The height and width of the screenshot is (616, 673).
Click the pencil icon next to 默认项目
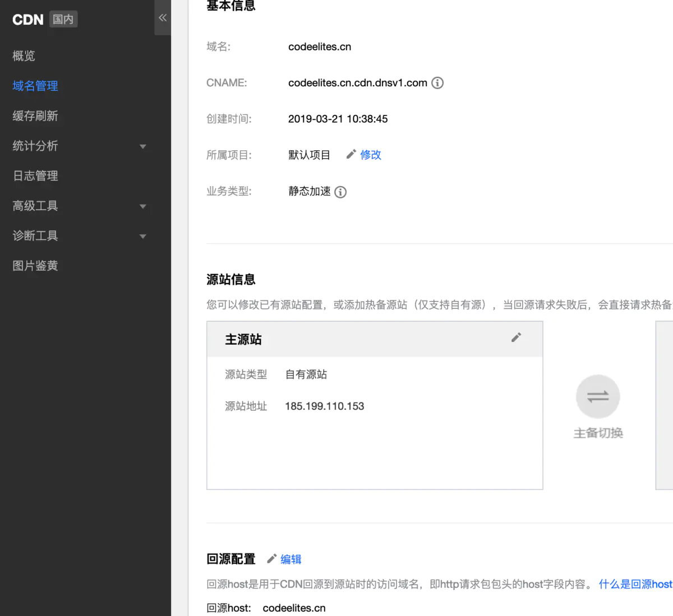point(351,154)
